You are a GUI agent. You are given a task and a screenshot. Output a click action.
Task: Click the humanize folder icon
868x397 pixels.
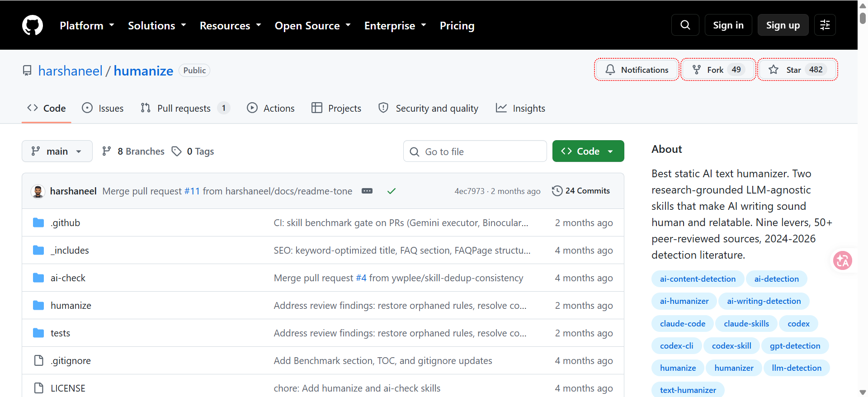point(38,305)
